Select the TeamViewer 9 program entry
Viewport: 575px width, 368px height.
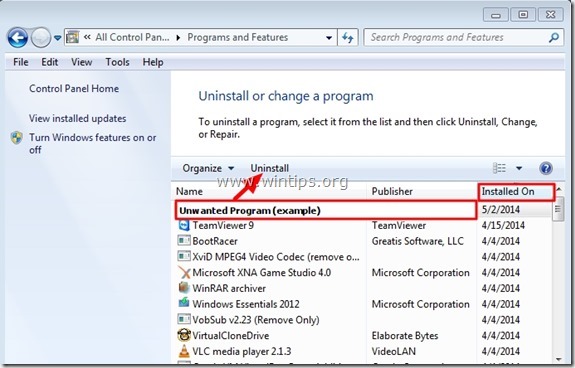click(x=223, y=225)
